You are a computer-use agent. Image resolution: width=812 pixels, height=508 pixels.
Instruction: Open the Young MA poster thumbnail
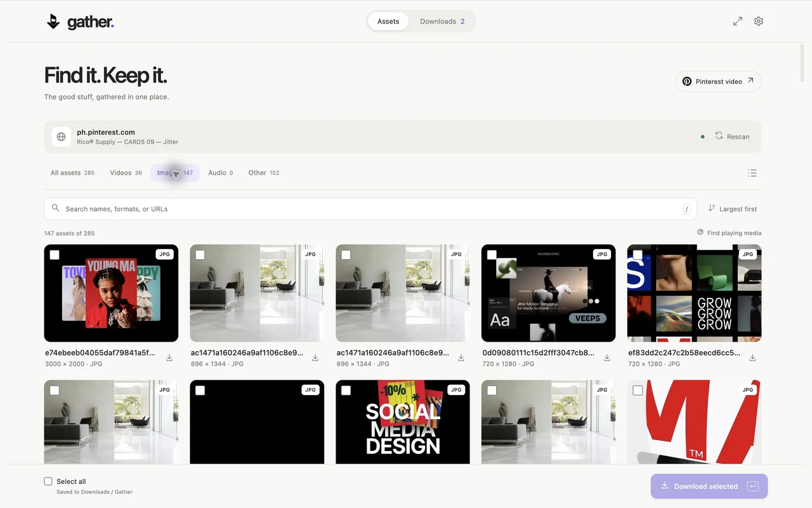pos(111,293)
